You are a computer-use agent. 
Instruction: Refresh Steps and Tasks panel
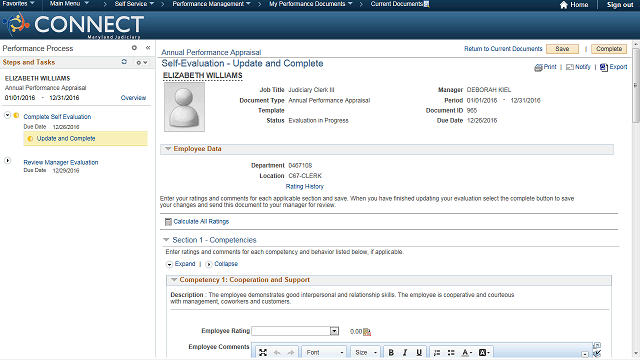124,62
